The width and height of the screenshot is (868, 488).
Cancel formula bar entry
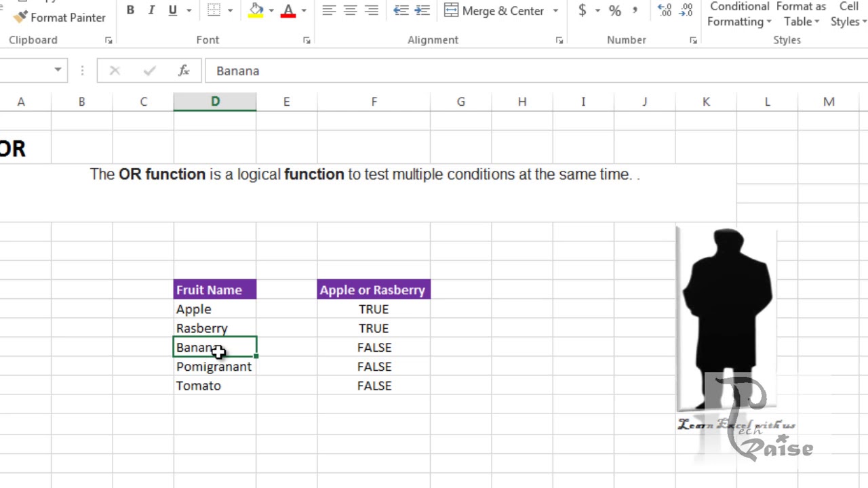pyautogui.click(x=115, y=70)
